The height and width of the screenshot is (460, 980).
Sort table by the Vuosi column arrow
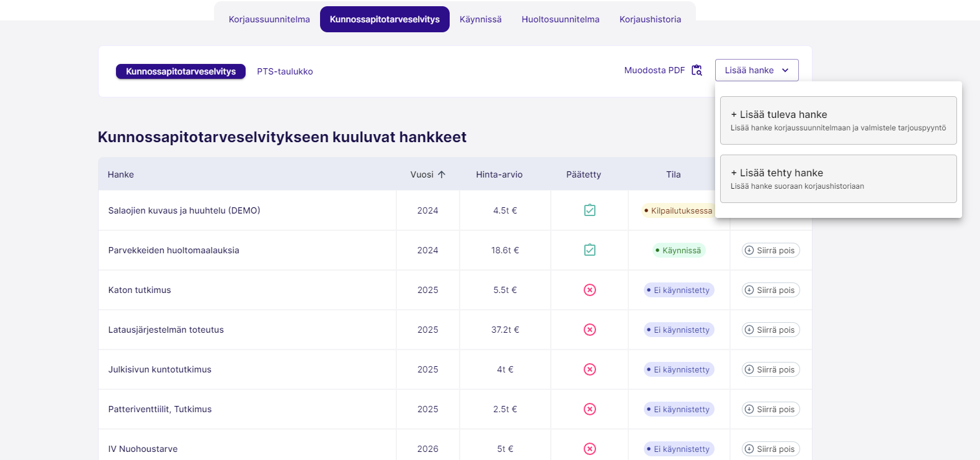pos(442,174)
